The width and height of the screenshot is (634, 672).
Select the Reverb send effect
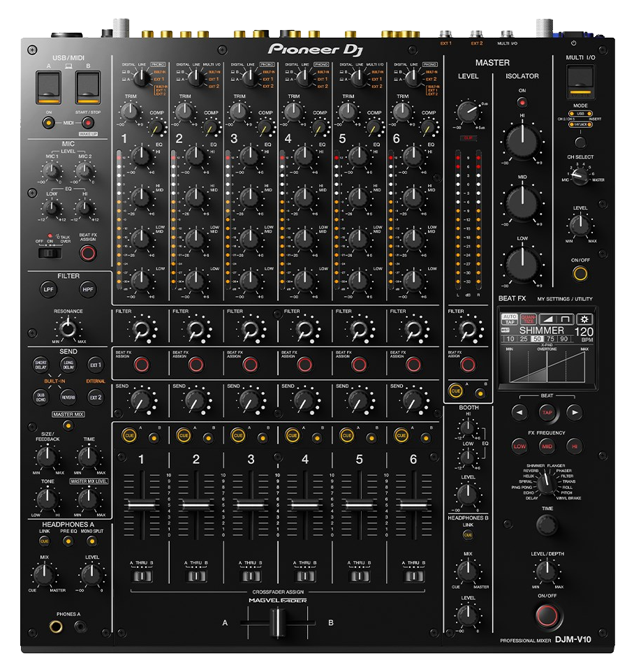[x=68, y=397]
